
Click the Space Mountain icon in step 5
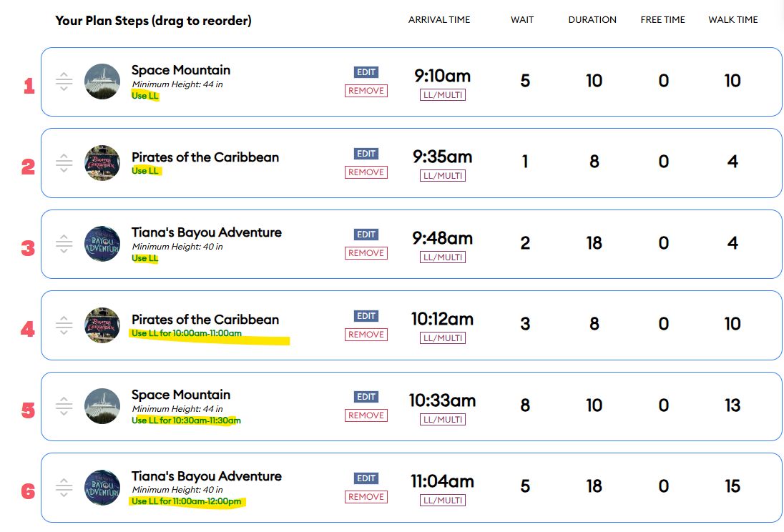pos(102,406)
